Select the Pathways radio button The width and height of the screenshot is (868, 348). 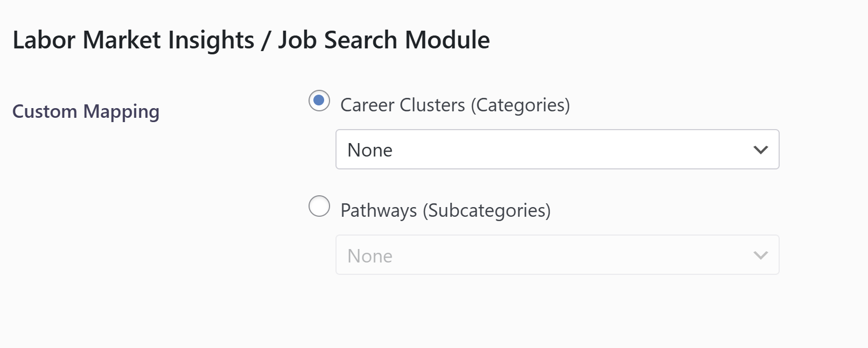point(319,206)
